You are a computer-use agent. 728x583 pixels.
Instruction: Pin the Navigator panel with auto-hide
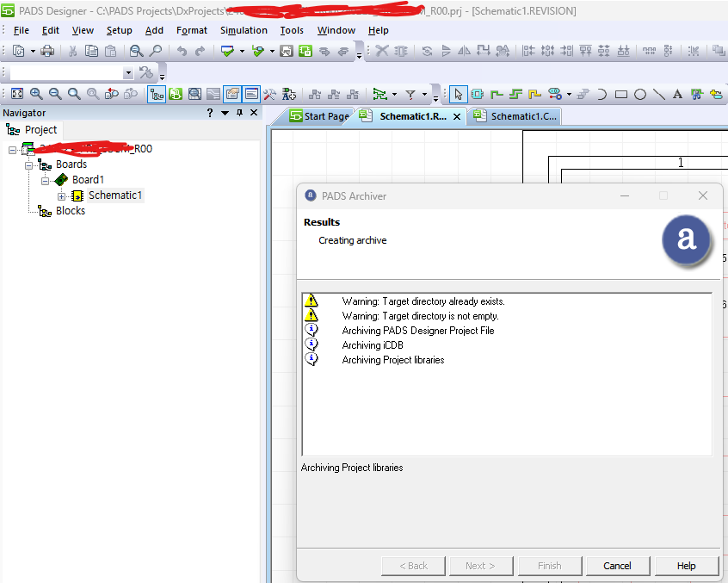(x=240, y=113)
